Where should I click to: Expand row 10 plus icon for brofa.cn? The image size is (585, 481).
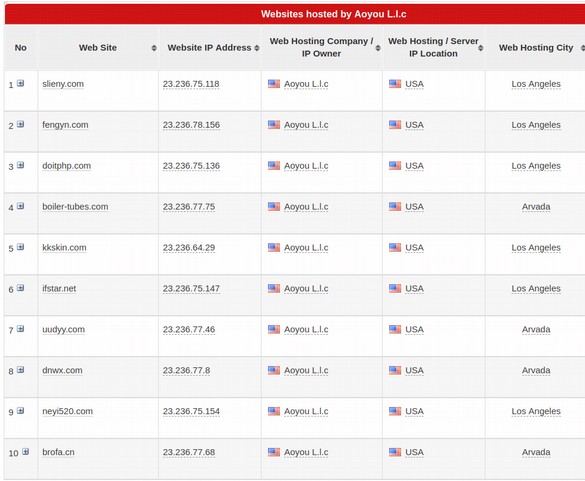coord(25,452)
